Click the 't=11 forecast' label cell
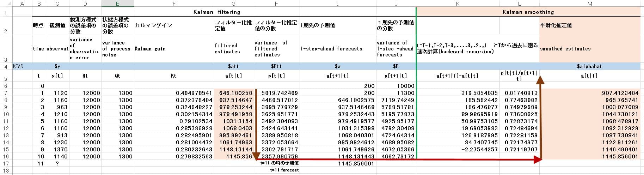 tap(284, 170)
